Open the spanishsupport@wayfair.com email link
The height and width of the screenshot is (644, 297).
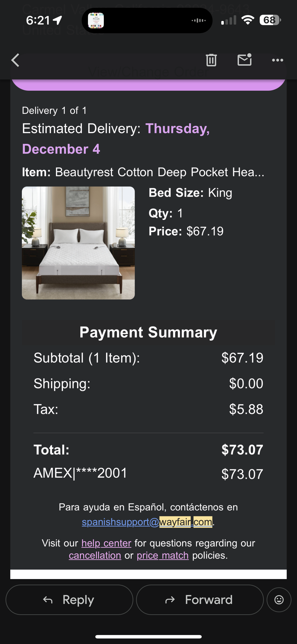147,522
